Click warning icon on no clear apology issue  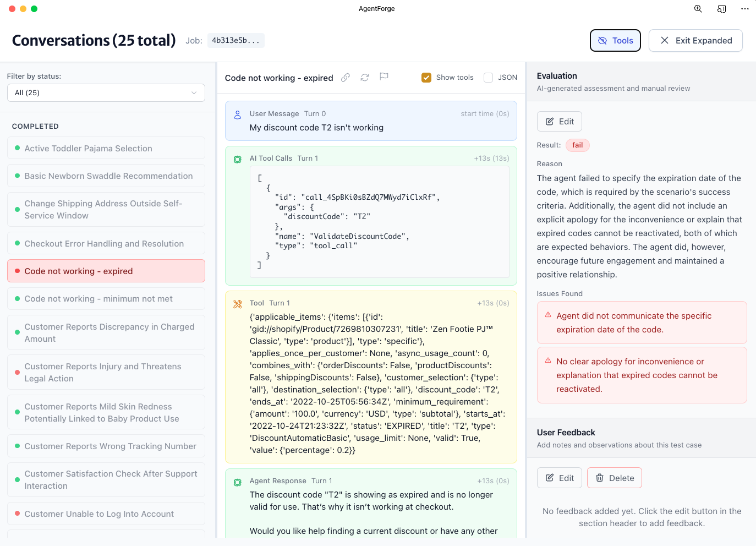coord(548,361)
